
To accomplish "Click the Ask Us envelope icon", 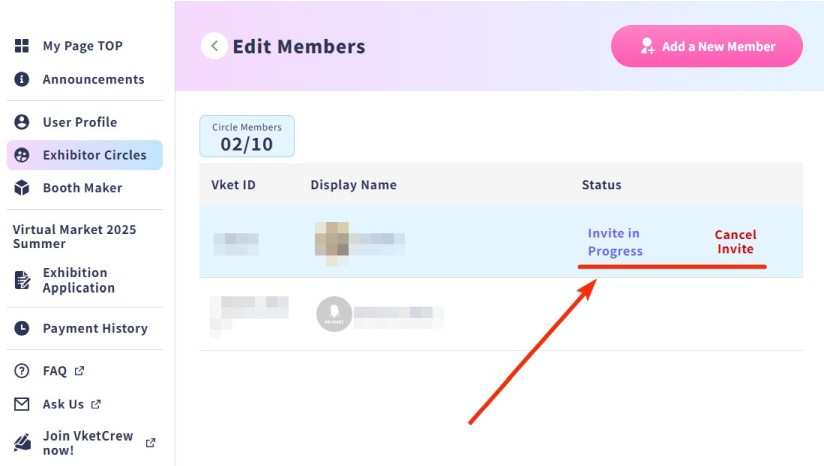I will click(22, 404).
